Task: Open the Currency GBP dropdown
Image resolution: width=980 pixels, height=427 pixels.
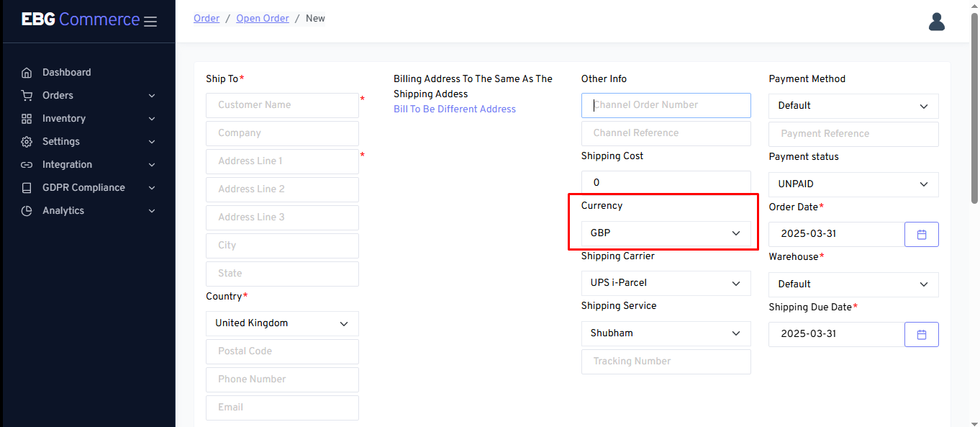Action: coord(666,233)
